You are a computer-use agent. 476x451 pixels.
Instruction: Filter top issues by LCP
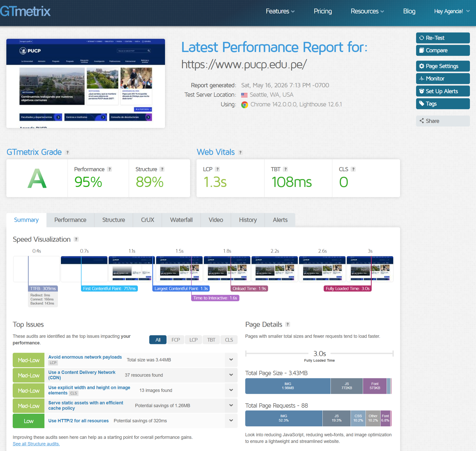pos(193,340)
